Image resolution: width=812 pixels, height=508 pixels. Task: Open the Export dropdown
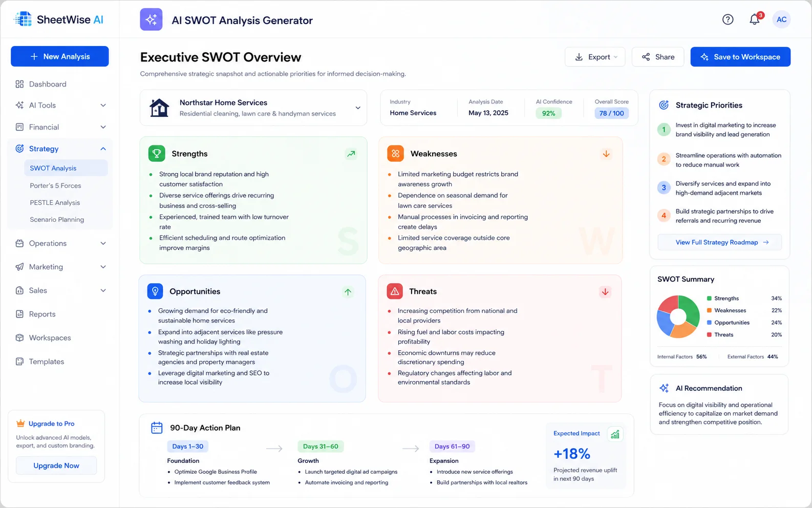click(595, 57)
